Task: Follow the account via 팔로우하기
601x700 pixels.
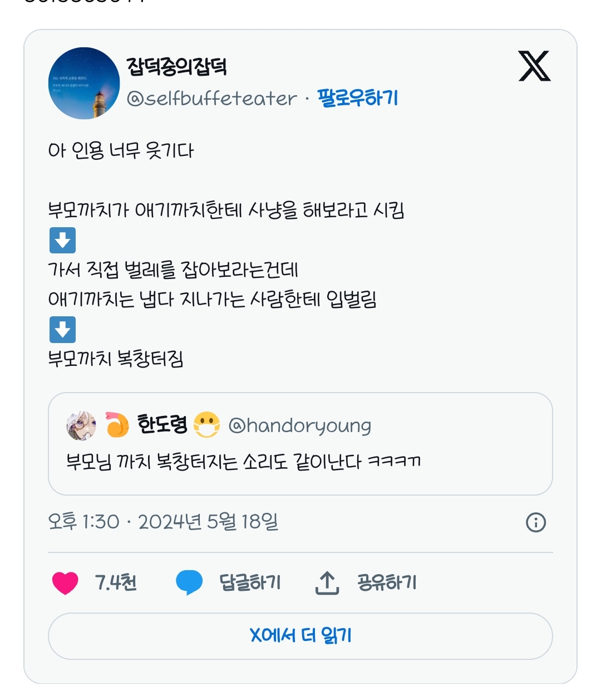Action: [x=358, y=98]
